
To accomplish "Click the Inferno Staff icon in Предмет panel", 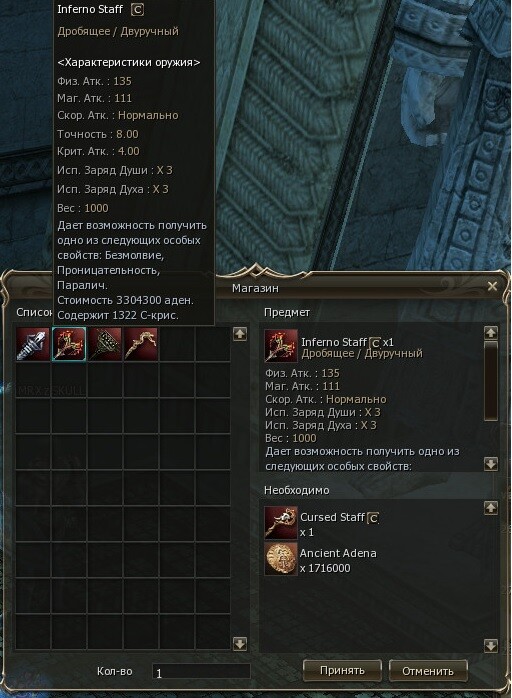I will pos(280,345).
